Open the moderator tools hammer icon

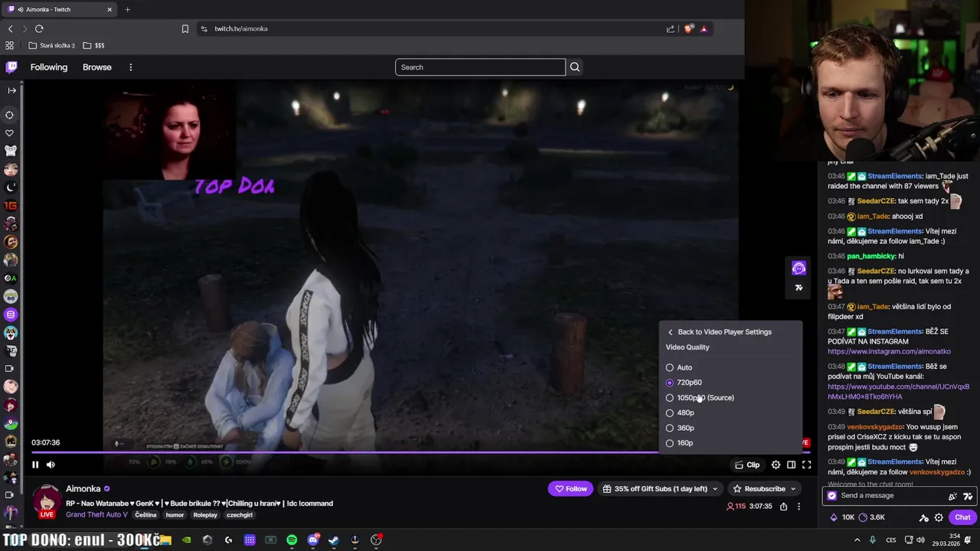click(924, 517)
